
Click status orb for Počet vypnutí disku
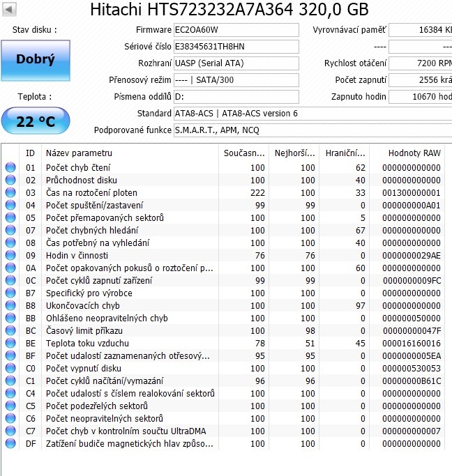click(x=10, y=368)
